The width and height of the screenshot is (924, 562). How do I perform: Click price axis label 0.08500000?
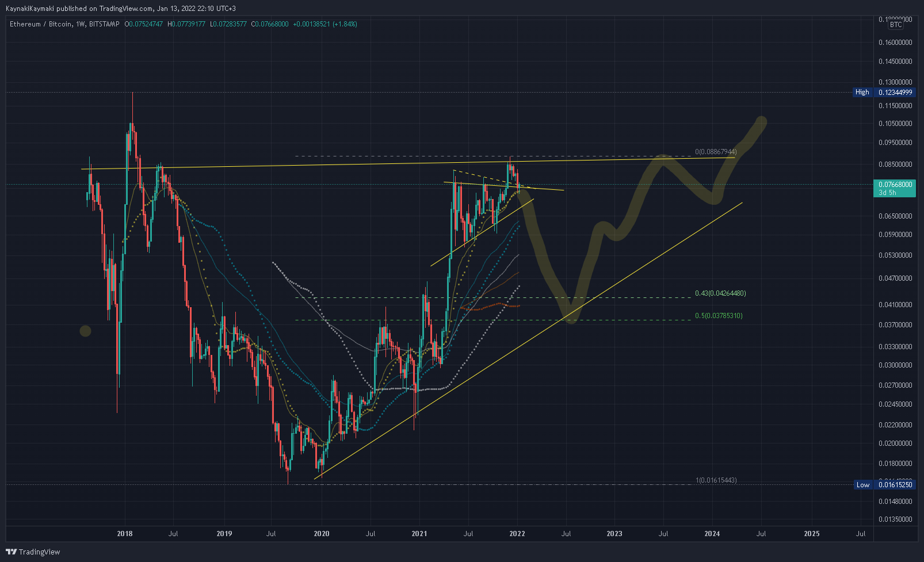pos(895,165)
